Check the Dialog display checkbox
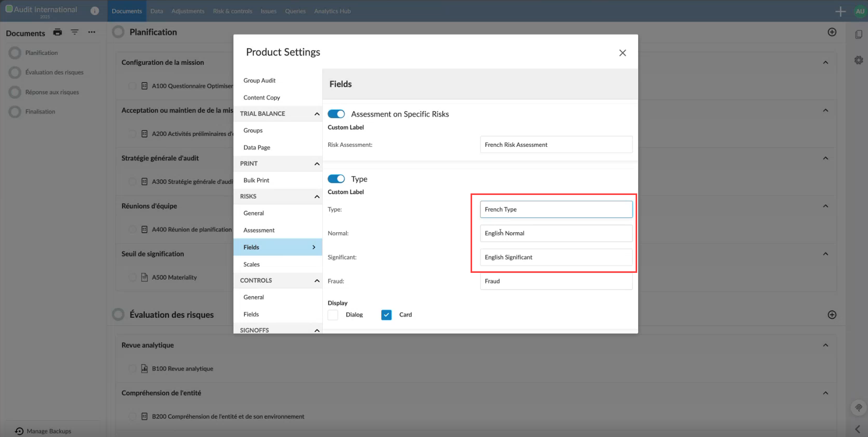 (333, 315)
